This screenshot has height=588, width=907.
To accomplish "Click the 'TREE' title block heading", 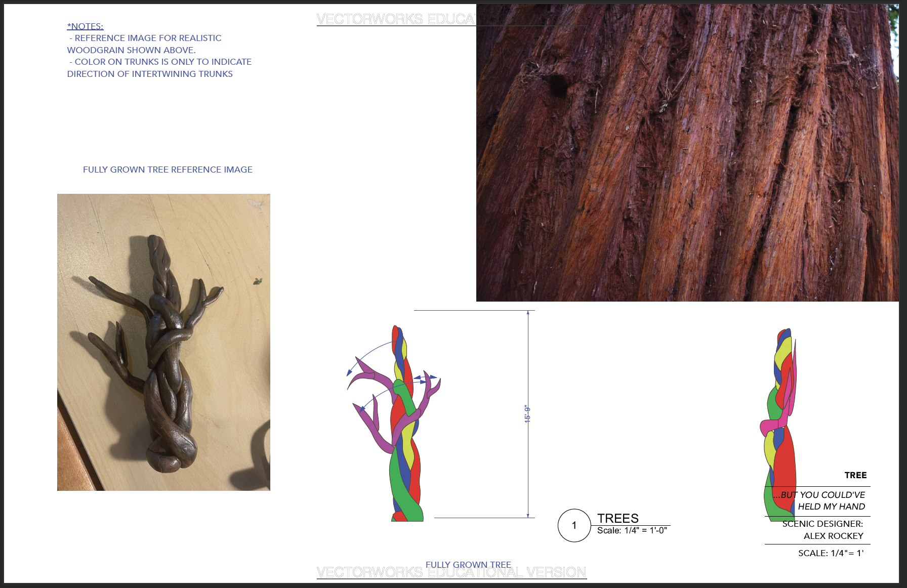I will (x=855, y=475).
